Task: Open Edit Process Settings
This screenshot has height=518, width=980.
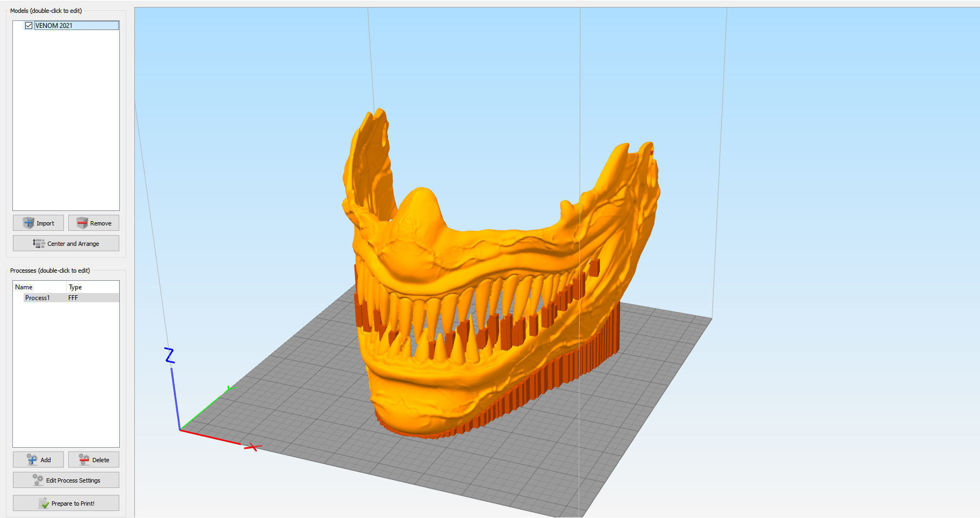Action: tap(66, 480)
